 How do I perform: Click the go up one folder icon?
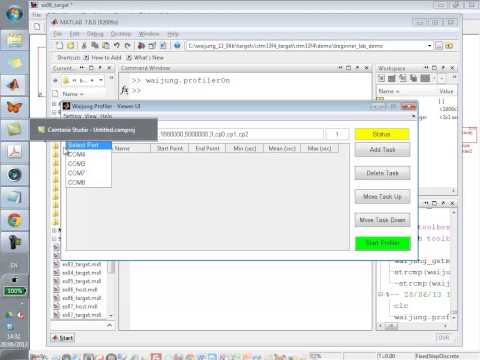tap(449, 46)
